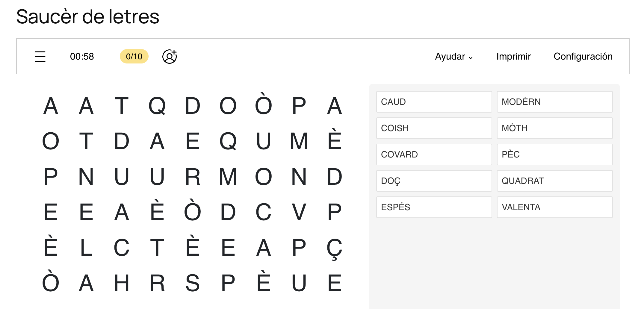Select the word QUADRAT in the list

pos(555,181)
